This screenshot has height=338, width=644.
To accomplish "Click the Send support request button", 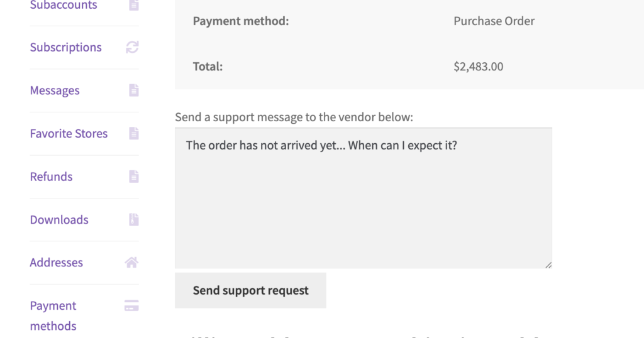I will point(250,290).
